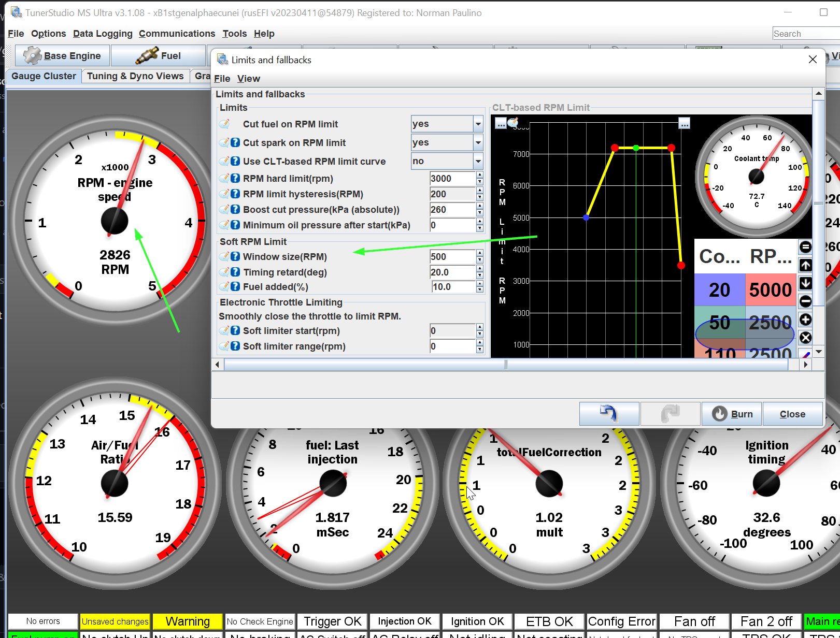Screen dimensions: 840x638
Task: Open the 'Cut fuel on RPM limit' dropdown
Action: pyautogui.click(x=477, y=124)
